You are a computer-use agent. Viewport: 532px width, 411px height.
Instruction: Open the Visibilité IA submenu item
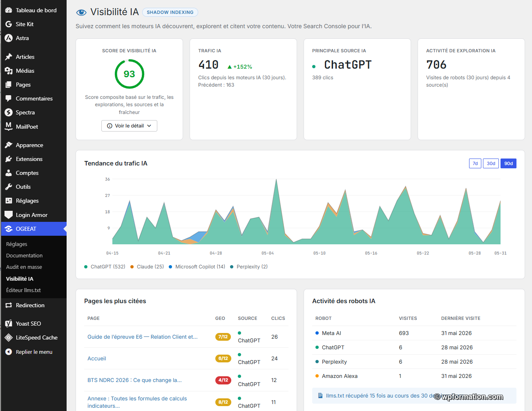click(x=20, y=279)
